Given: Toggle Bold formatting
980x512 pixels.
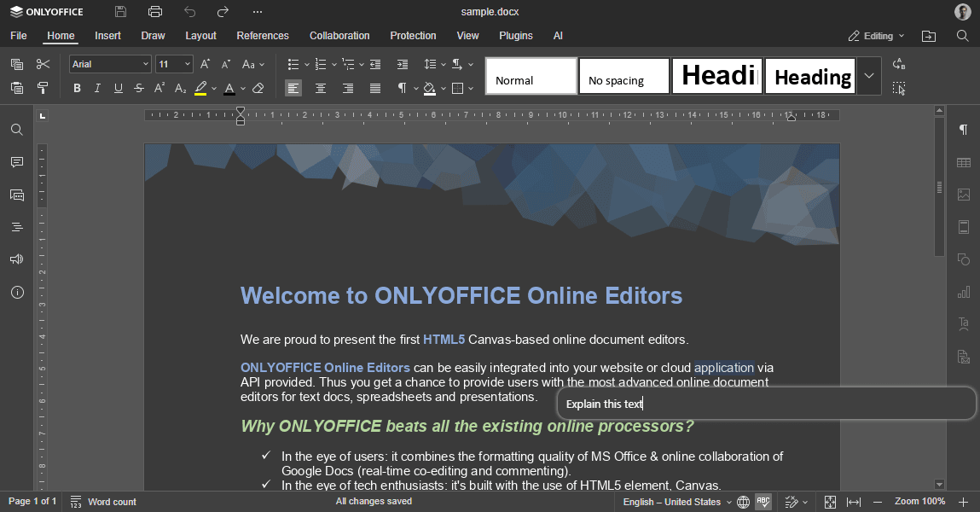Looking at the screenshot, I should click(x=77, y=88).
